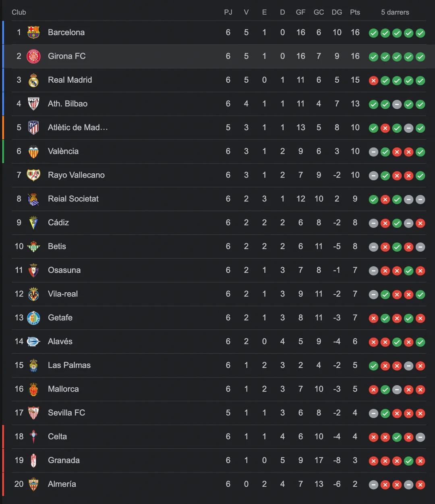Click Barcelona's most recent win checkmark
This screenshot has height=504, width=435.
(420, 33)
